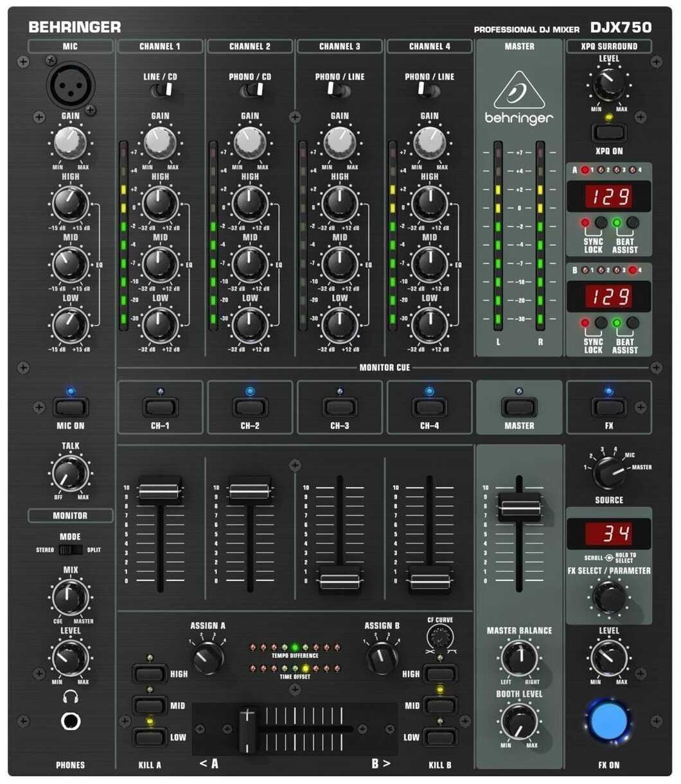Click the Talk knob in Mic section
681x784 pixels.
point(70,474)
